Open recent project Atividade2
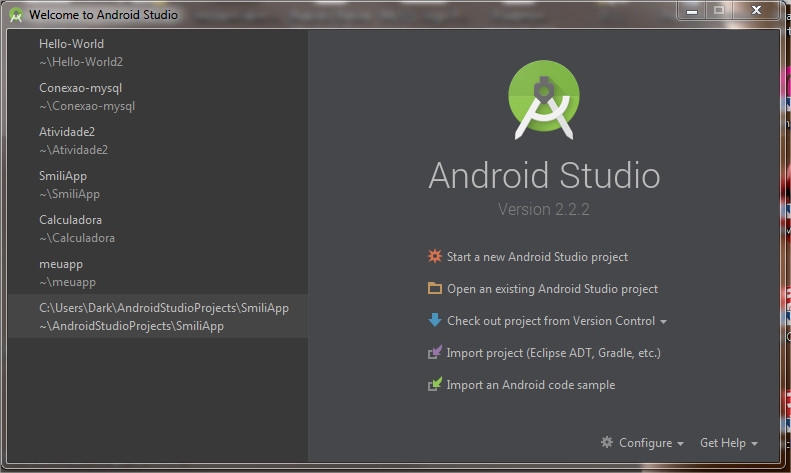Viewport: 791px width, 473px height. [158, 140]
